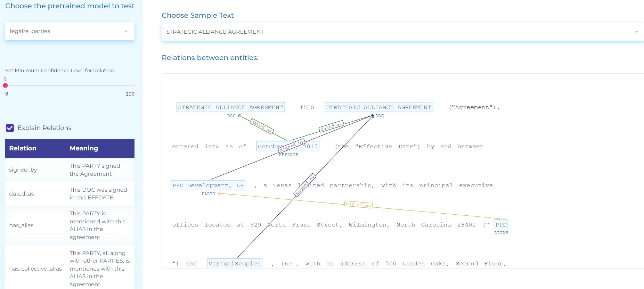644x289 pixels.
Task: Select the PPD Development, LP entity
Action: [x=208, y=185]
